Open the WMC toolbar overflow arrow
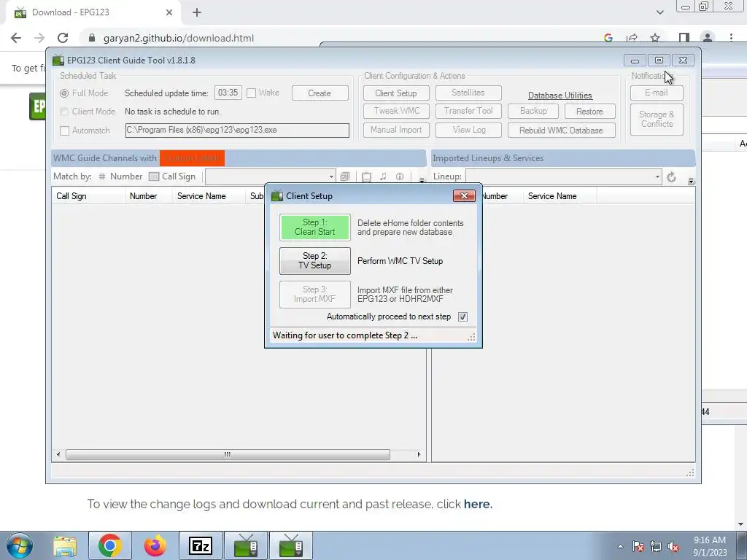Screen dimensions: 747x560 pyautogui.click(x=422, y=180)
